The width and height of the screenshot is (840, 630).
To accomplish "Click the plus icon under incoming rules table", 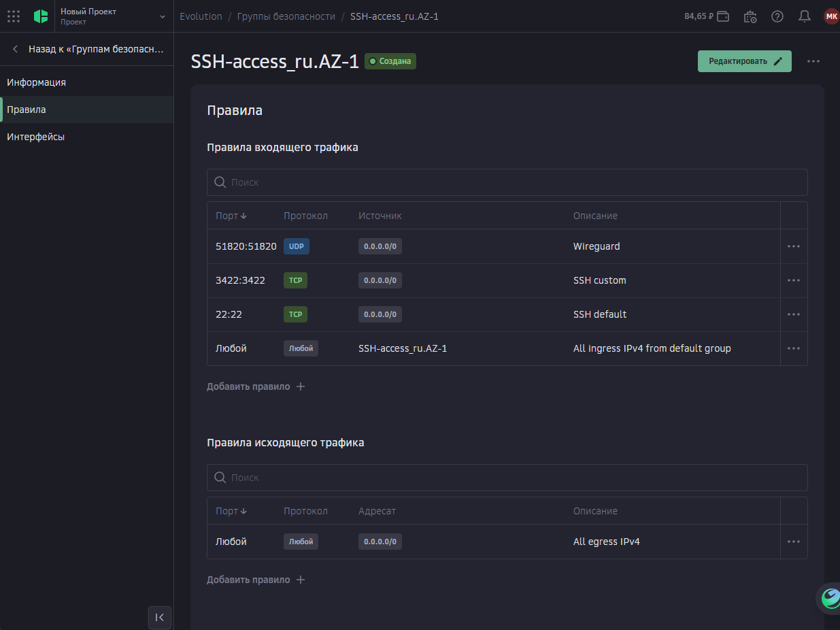I will click(301, 386).
